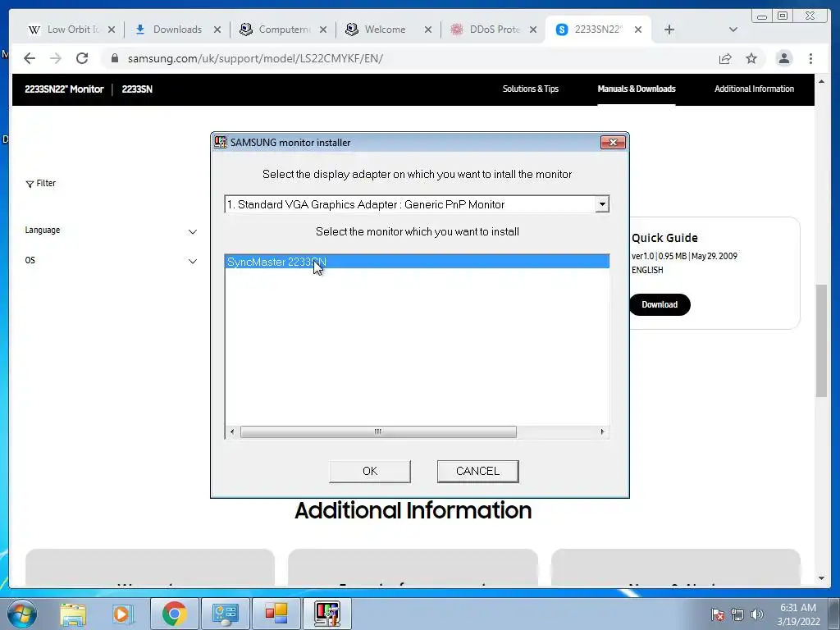Go forward in browser history
The width and height of the screenshot is (840, 630).
56,58
